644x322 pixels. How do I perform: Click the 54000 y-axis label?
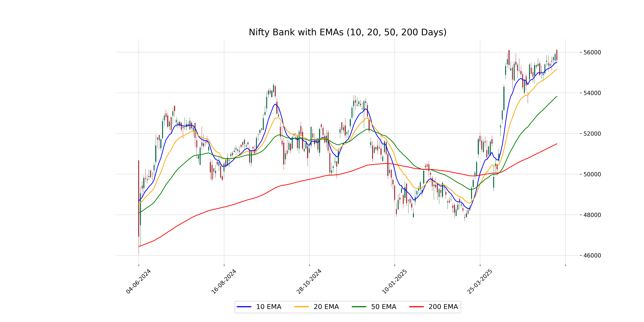pos(592,93)
